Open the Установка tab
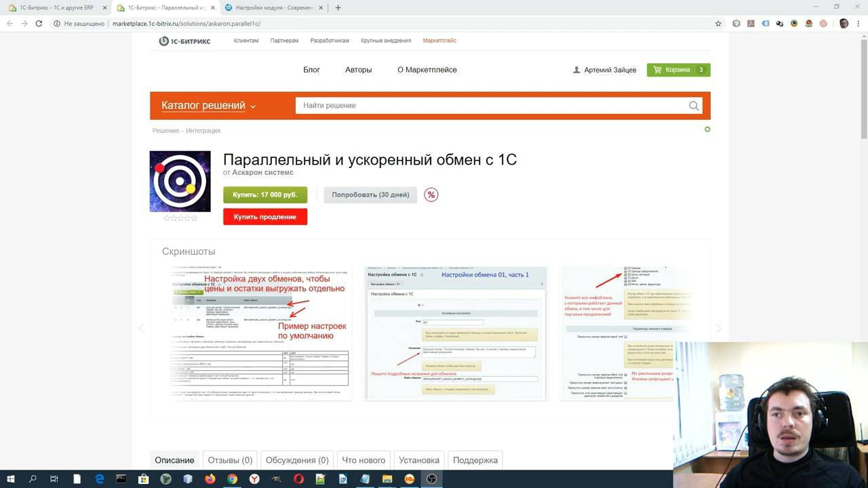The width and height of the screenshot is (868, 488). click(419, 460)
